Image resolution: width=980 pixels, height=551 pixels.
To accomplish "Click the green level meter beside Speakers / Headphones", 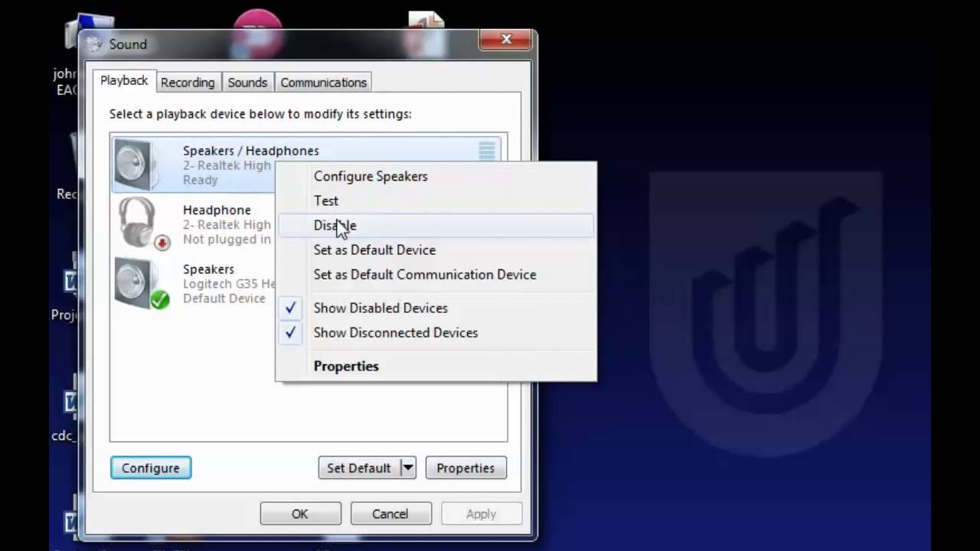I will (x=486, y=152).
